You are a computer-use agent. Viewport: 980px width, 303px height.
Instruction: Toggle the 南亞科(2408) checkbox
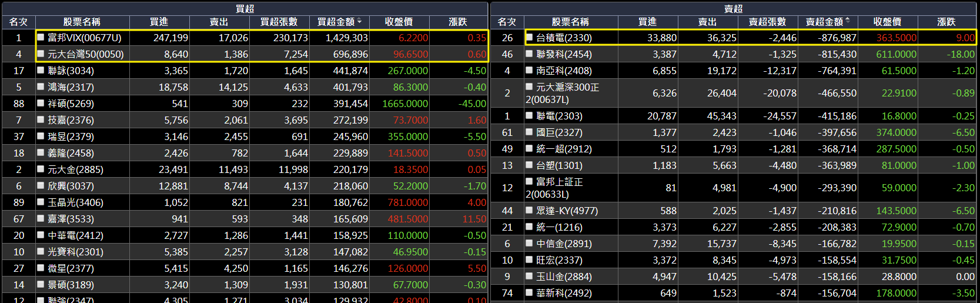click(529, 70)
